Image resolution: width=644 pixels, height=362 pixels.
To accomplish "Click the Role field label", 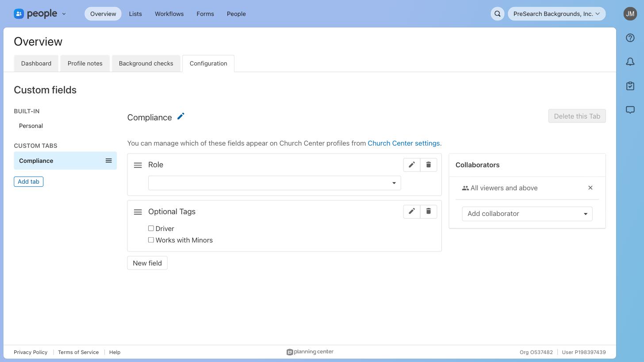I will (x=156, y=165).
